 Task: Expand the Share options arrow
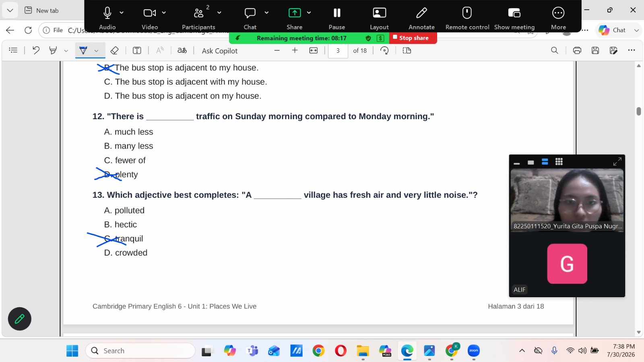309,13
